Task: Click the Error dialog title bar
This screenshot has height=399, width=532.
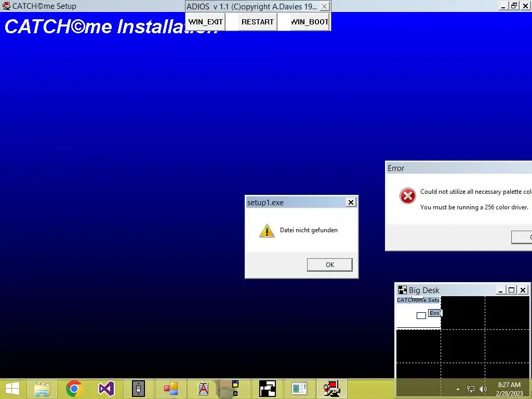Action: click(x=459, y=168)
